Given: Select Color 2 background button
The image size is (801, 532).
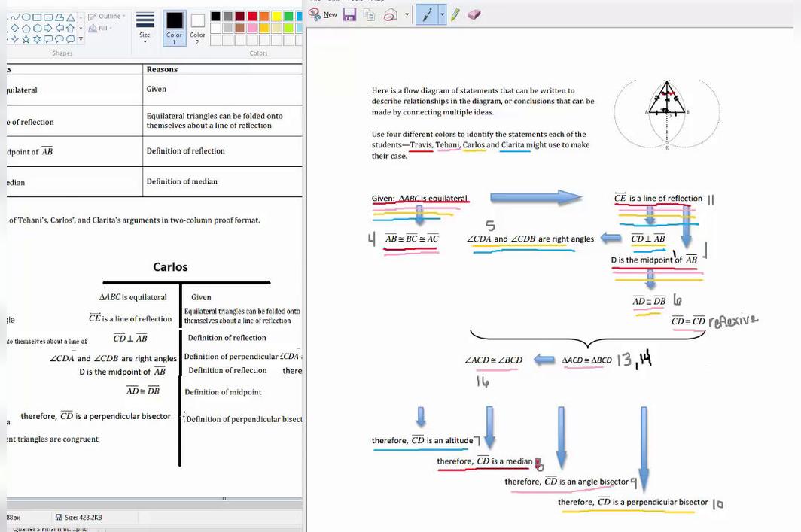Looking at the screenshot, I should pyautogui.click(x=197, y=28).
